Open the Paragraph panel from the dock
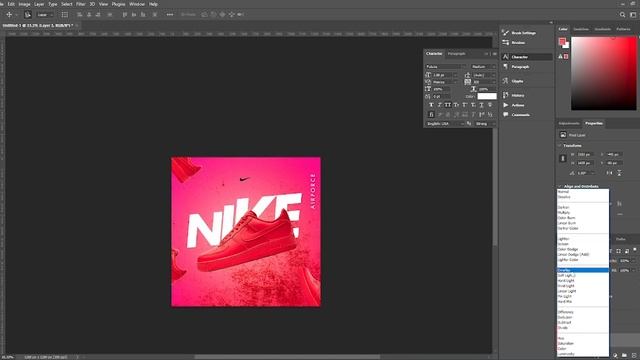Viewport: 640px width, 360px height. pyautogui.click(x=527, y=67)
